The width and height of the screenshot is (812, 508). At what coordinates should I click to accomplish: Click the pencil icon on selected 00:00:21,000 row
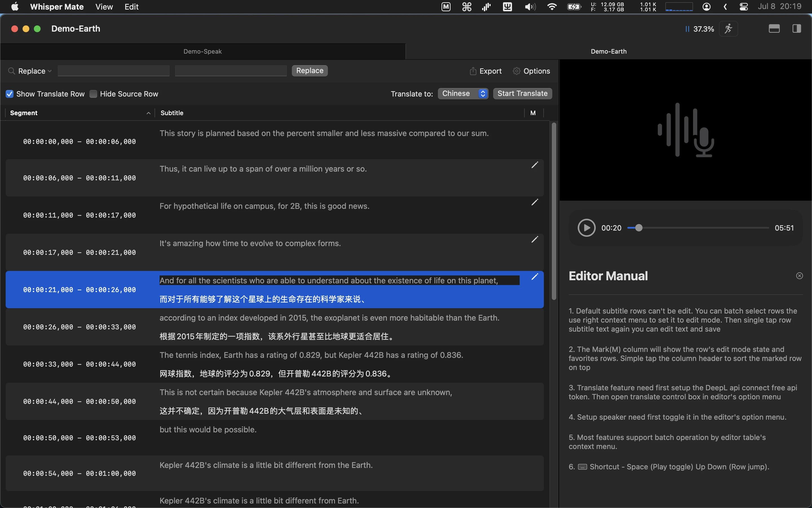point(535,277)
